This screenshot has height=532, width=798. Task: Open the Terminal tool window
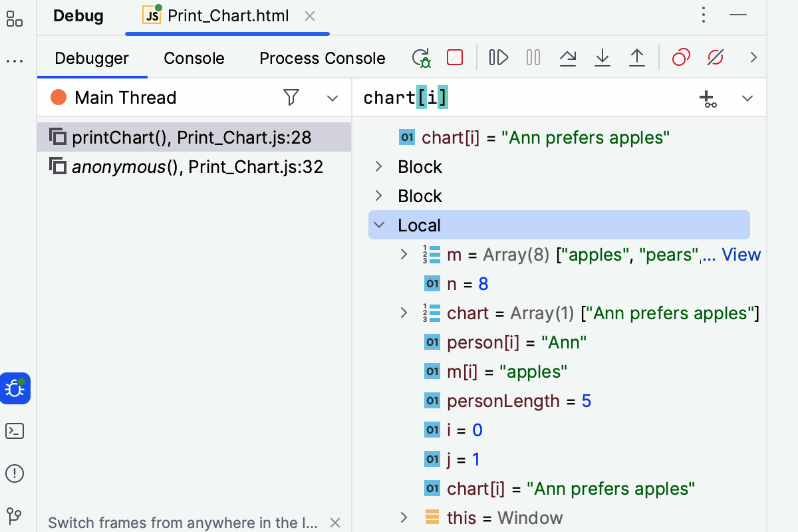15,431
